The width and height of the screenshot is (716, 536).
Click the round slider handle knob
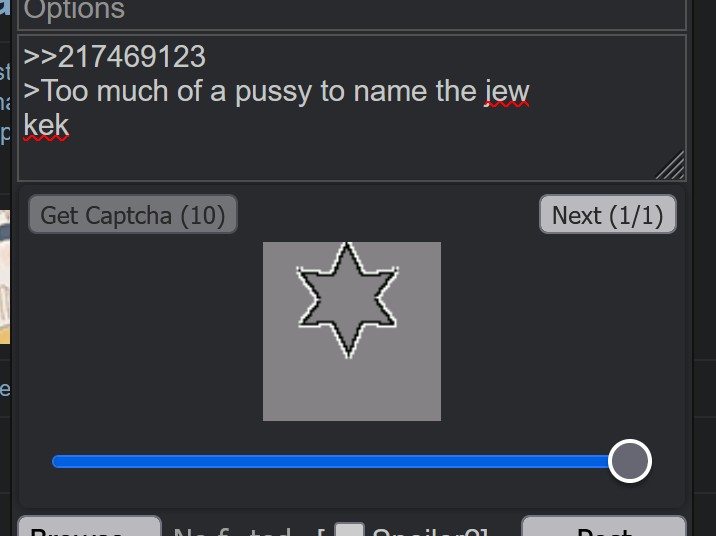coord(630,461)
